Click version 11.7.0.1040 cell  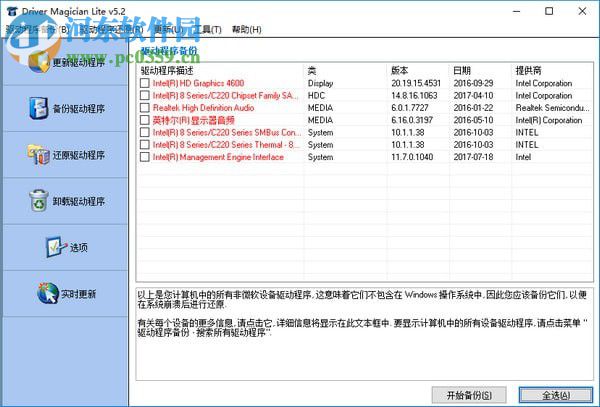click(x=412, y=157)
